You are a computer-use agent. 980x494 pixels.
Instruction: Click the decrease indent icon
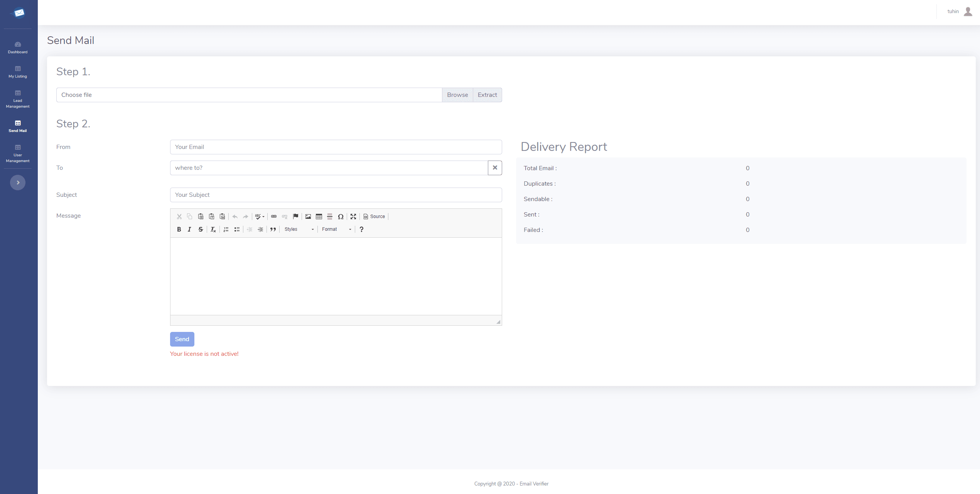[x=250, y=229]
